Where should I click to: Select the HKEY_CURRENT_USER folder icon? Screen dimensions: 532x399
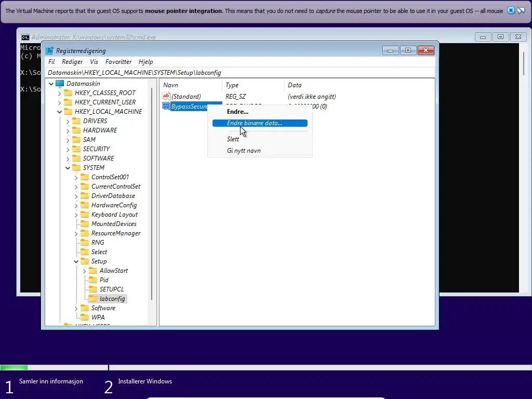(x=68, y=102)
